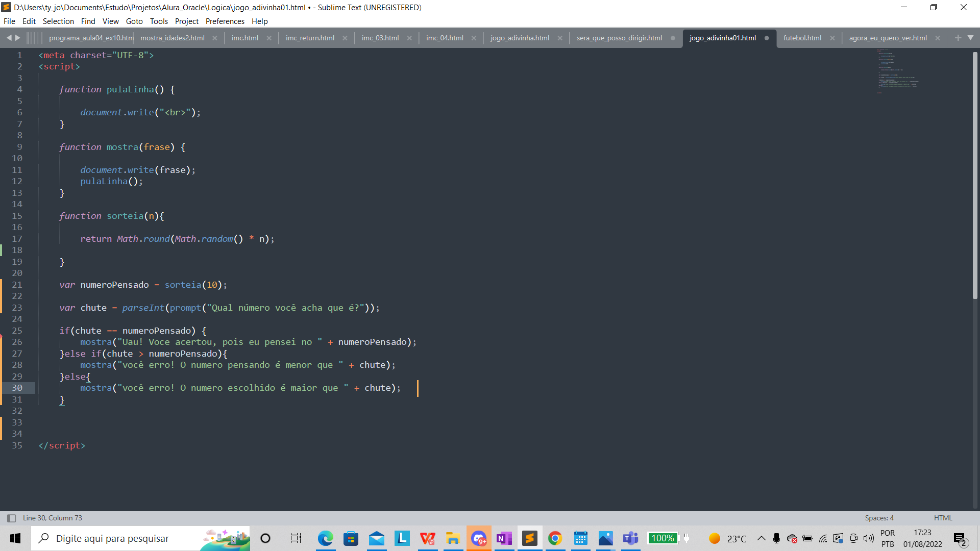Switch to imc_04.html tab

[x=445, y=38]
